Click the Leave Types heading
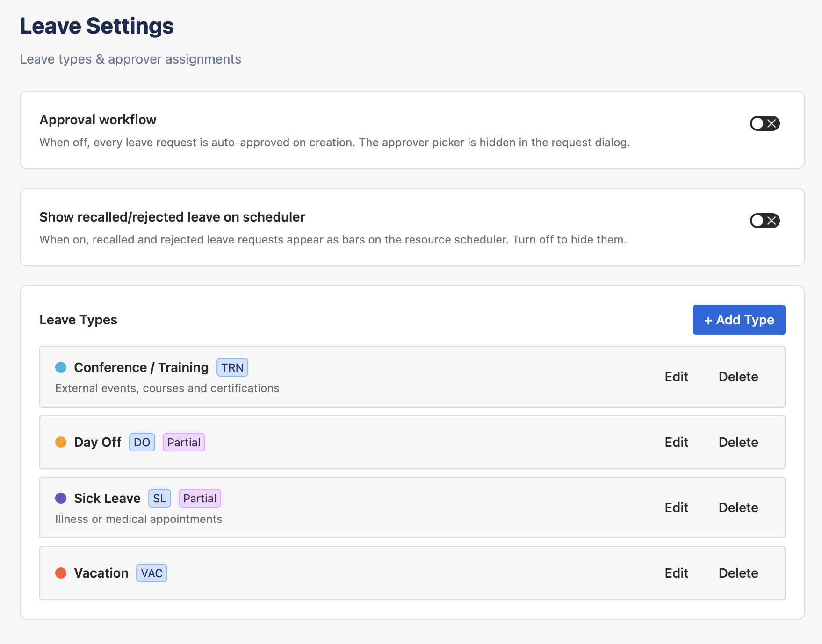 pyautogui.click(x=79, y=320)
